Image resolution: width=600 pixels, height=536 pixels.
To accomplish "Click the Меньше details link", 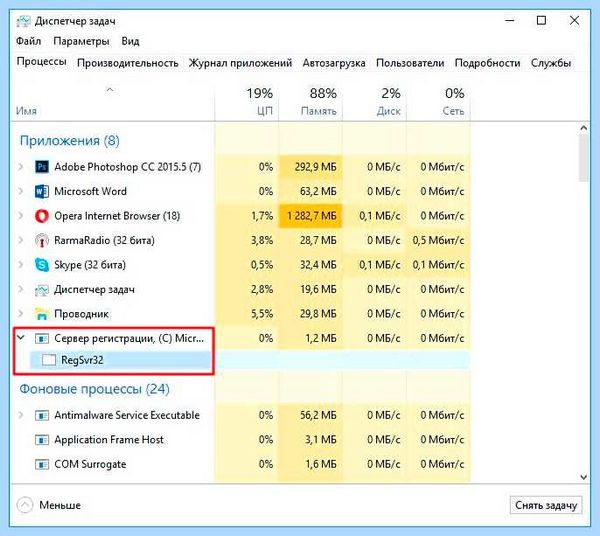I will 60,505.
